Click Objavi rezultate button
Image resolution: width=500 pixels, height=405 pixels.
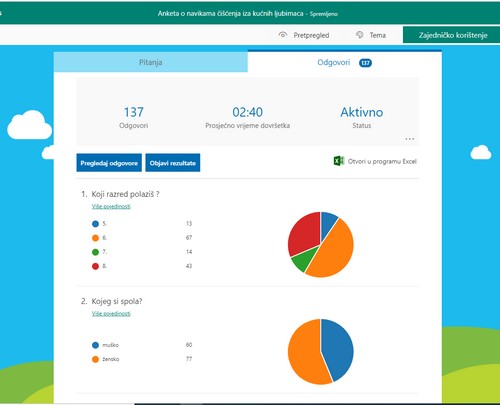(x=173, y=163)
